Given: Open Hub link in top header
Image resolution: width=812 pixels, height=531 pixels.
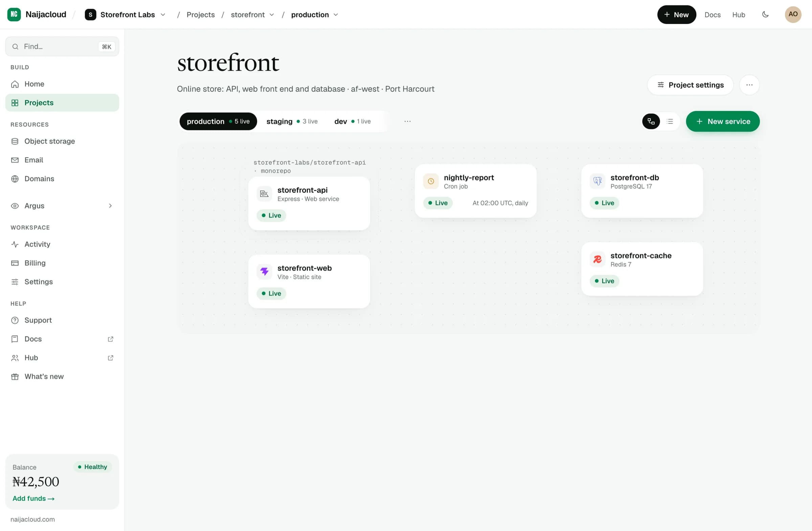Looking at the screenshot, I should tap(738, 15).
